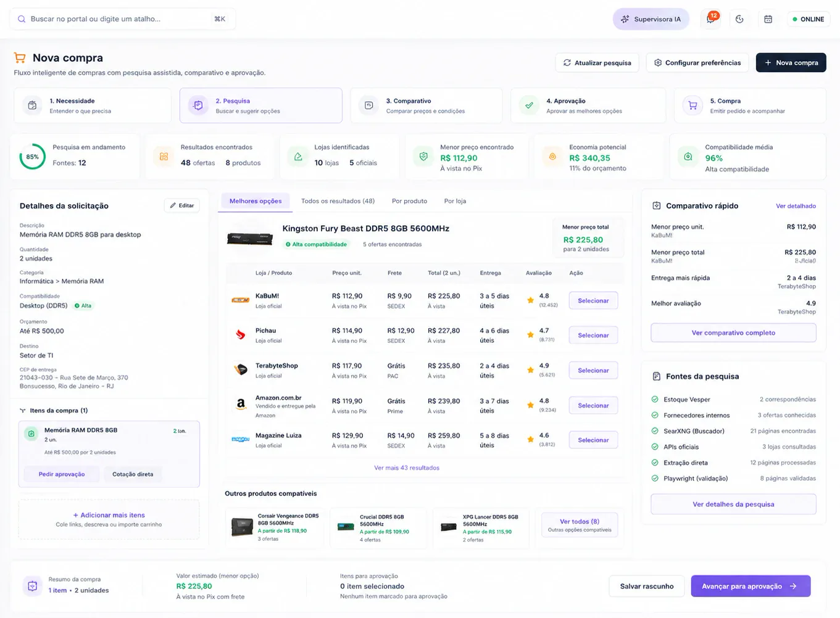This screenshot has height=618, width=840.
Task: Select the Amazon.com.br offer
Action: (x=593, y=405)
